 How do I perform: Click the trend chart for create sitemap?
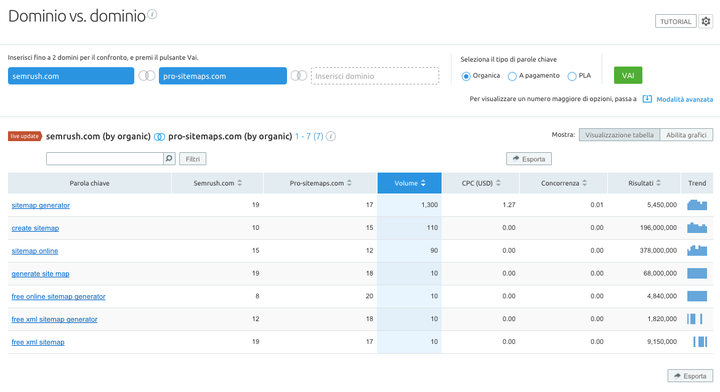[x=697, y=228]
